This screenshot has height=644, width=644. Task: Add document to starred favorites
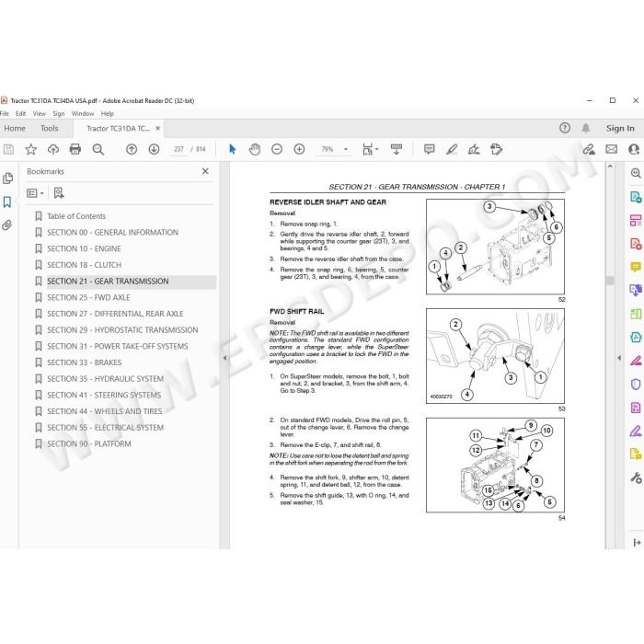pos(30,149)
